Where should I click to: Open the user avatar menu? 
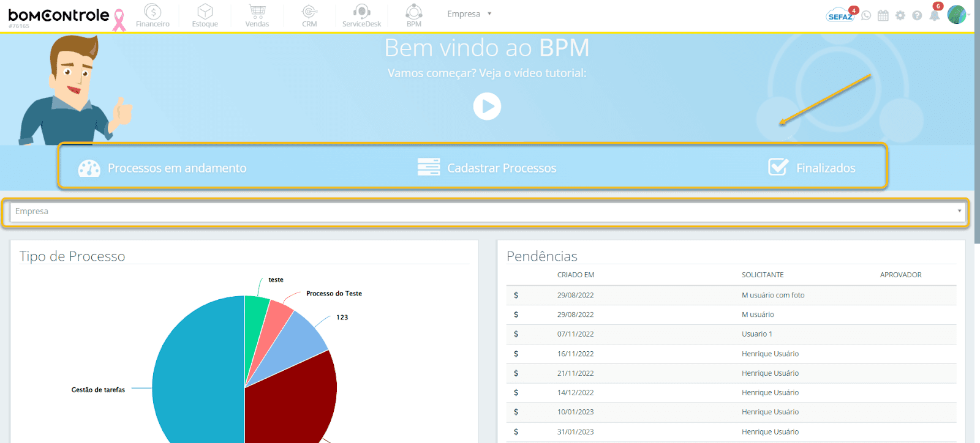click(x=957, y=14)
